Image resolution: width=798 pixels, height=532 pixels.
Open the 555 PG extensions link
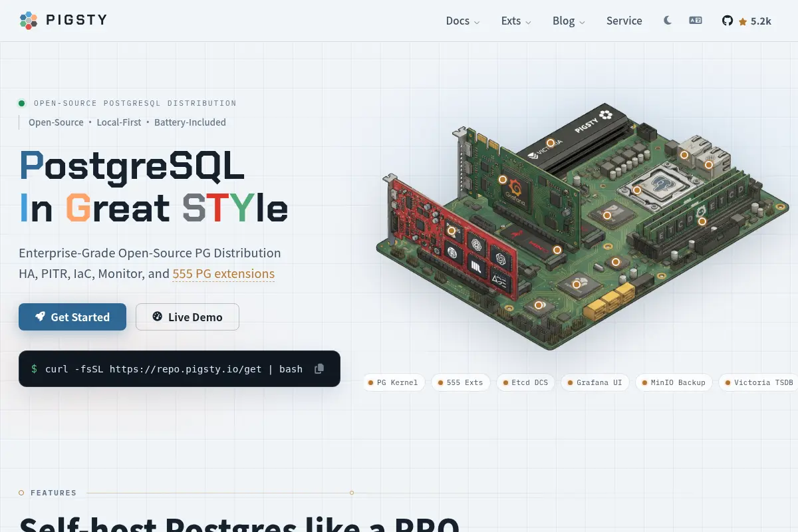pyautogui.click(x=223, y=274)
